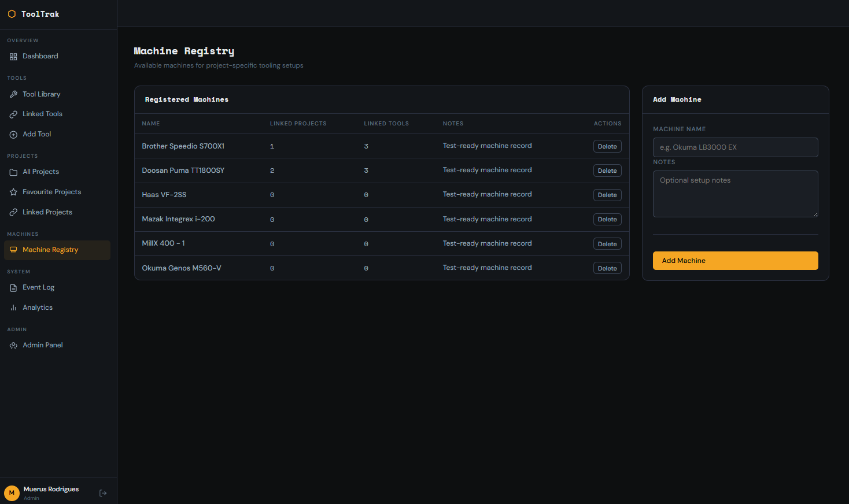Click the All Projects folder icon
The width and height of the screenshot is (849, 504).
13,172
